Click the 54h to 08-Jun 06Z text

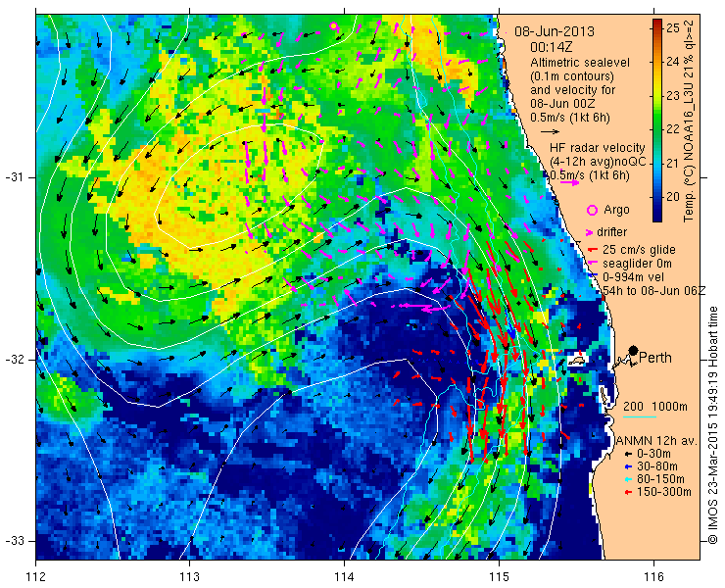click(x=654, y=290)
